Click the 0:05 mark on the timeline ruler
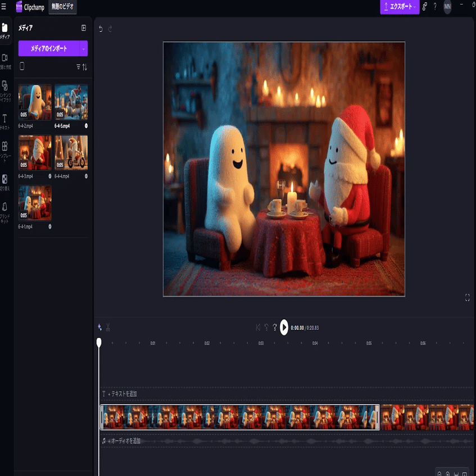Viewport: 476px width, 476px height. [x=369, y=343]
